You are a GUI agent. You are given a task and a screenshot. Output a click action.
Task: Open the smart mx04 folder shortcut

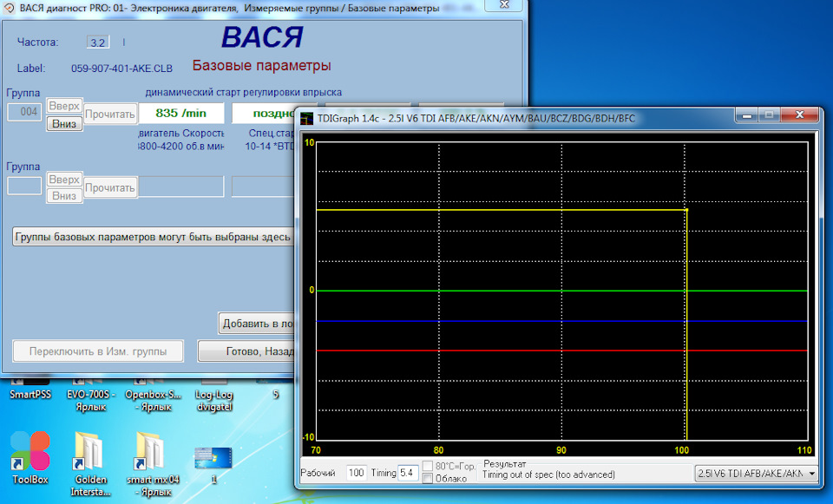(153, 463)
